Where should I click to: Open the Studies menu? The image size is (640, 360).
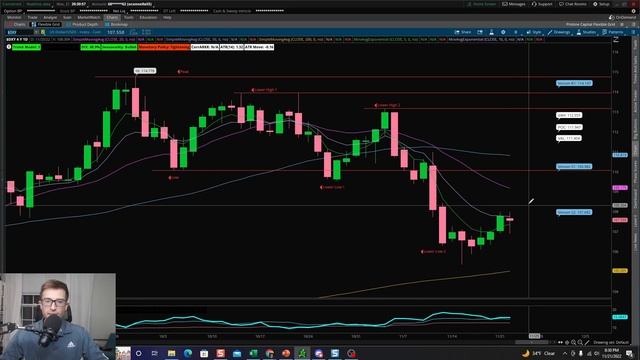coord(586,32)
